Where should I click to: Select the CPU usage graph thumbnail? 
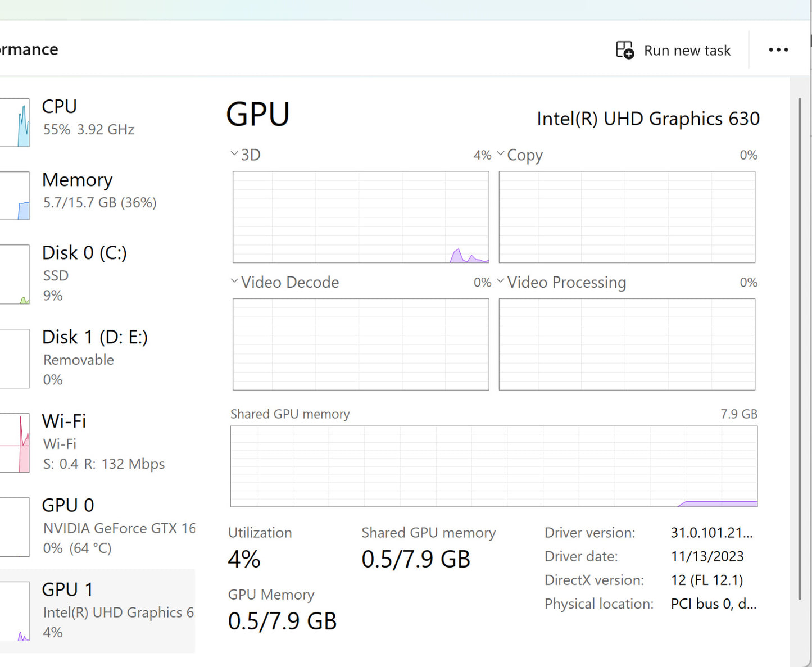coord(16,122)
